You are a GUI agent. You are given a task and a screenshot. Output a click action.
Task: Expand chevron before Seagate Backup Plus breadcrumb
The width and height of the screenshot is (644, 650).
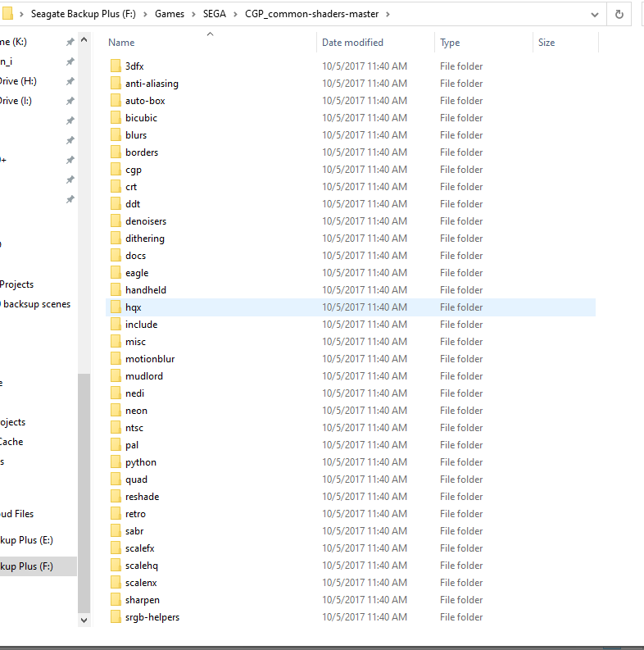pos(21,14)
